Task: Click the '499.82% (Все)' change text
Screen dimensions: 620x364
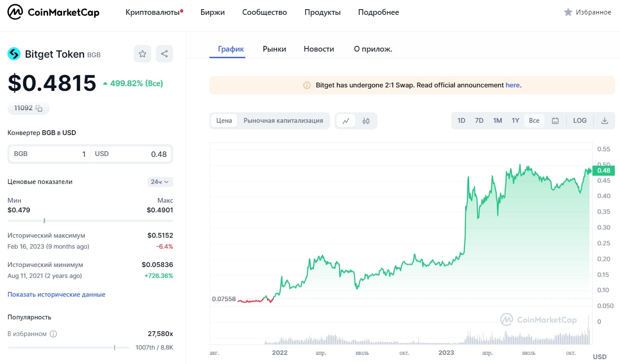Action: pyautogui.click(x=136, y=83)
